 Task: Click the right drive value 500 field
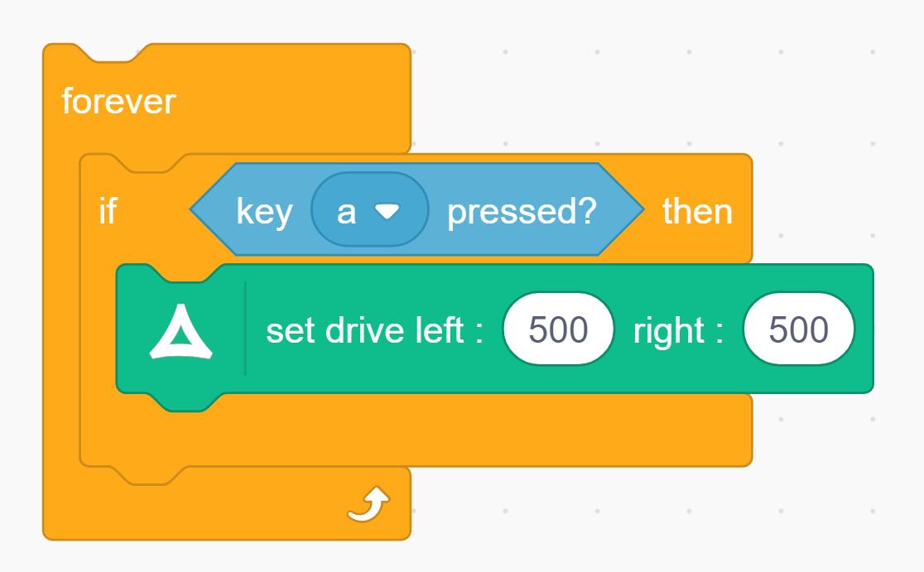[x=798, y=330]
